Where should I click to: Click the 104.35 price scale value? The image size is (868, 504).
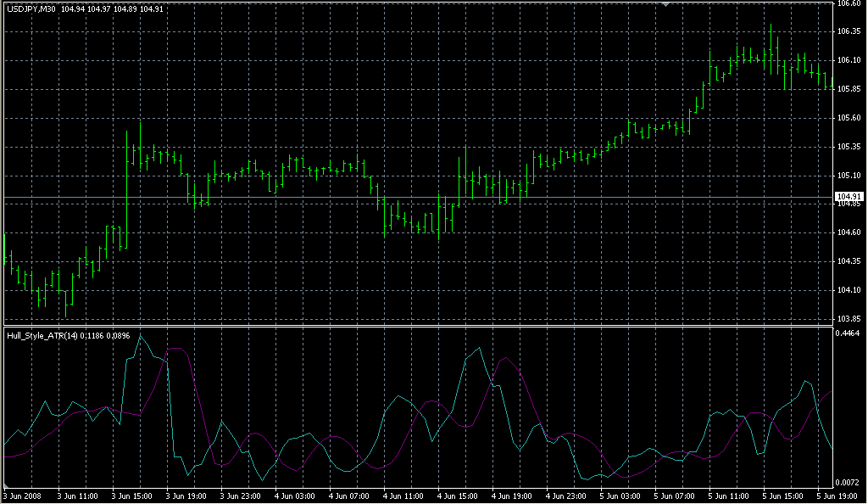pos(849,261)
